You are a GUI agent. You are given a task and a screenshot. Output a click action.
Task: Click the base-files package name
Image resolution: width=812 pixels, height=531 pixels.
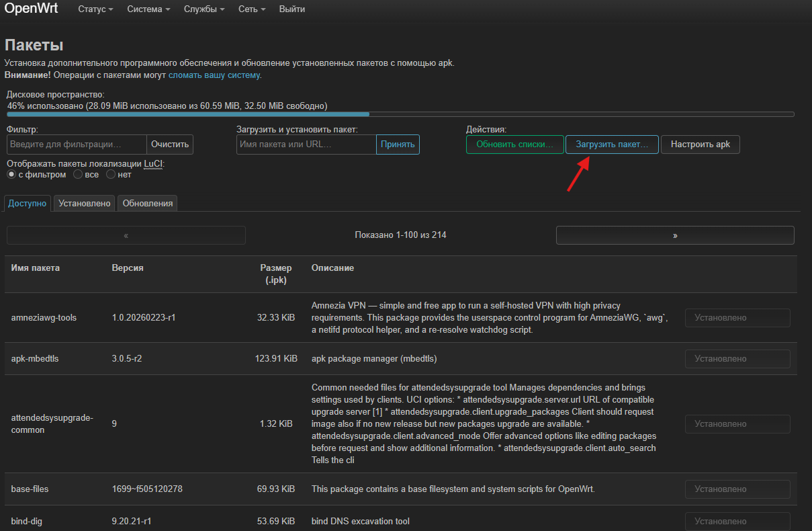(x=30, y=489)
